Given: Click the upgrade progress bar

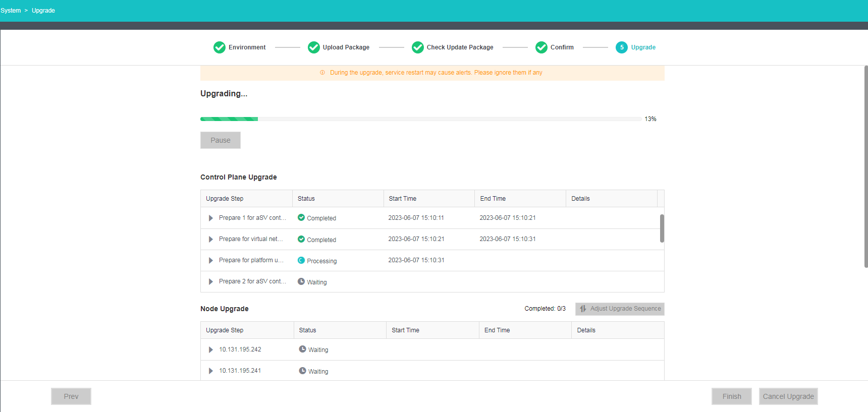Looking at the screenshot, I should tap(421, 119).
